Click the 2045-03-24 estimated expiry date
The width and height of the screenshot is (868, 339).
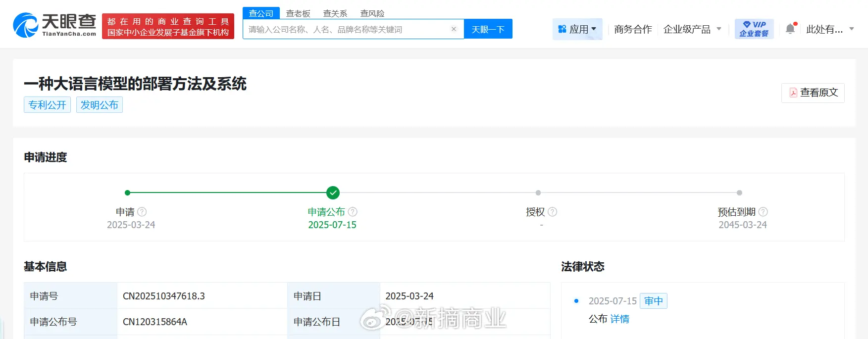click(743, 225)
